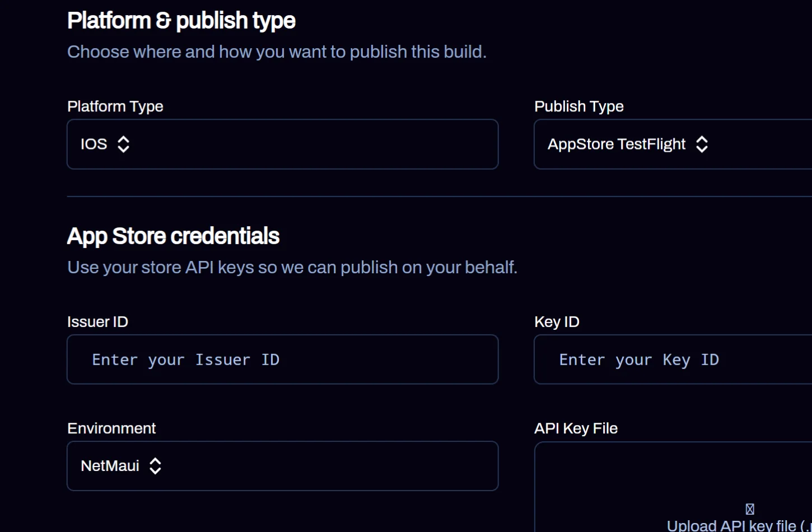The height and width of the screenshot is (532, 812).
Task: Focus the Key ID input field
Action: [673, 360]
